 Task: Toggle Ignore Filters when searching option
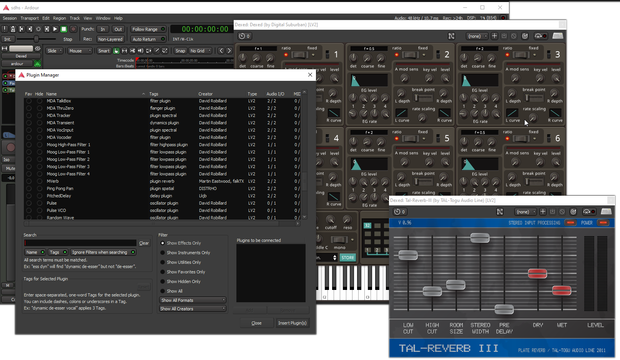(103, 252)
